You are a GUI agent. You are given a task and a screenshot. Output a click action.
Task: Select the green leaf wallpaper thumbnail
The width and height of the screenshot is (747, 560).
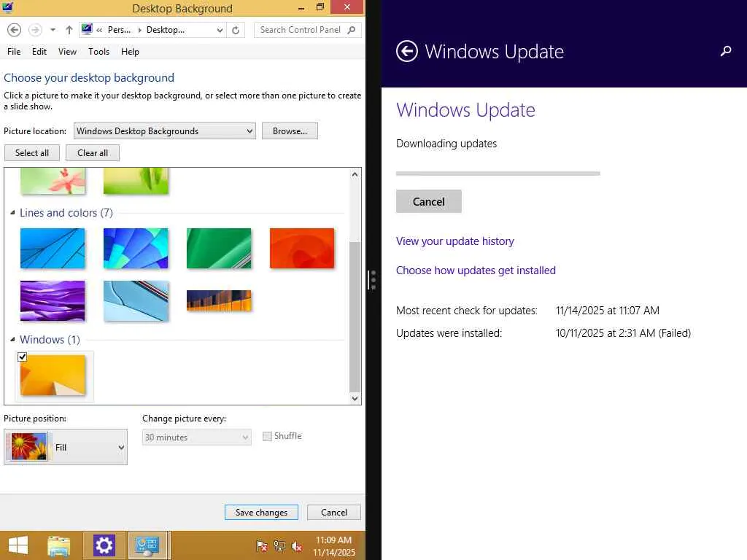pyautogui.click(x=136, y=181)
